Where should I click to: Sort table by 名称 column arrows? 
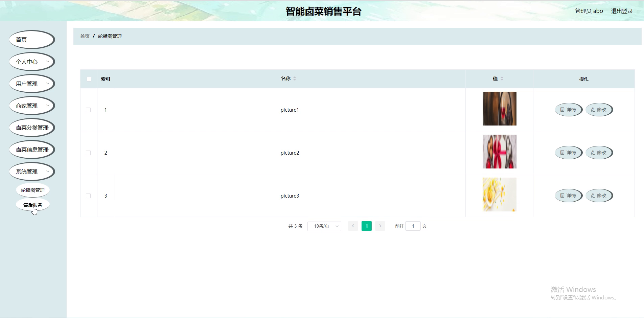295,78
